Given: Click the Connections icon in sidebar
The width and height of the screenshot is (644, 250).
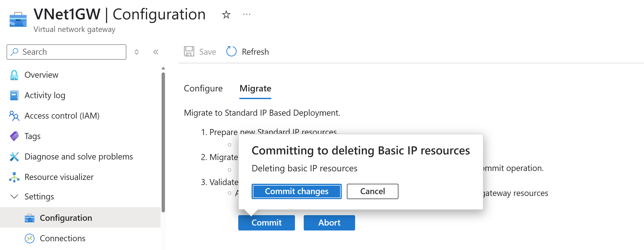Looking at the screenshot, I should coord(29,239).
